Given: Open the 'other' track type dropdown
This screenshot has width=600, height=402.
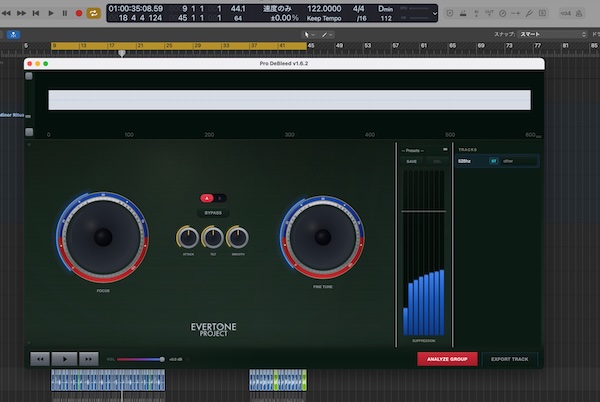Looking at the screenshot, I should point(519,161).
